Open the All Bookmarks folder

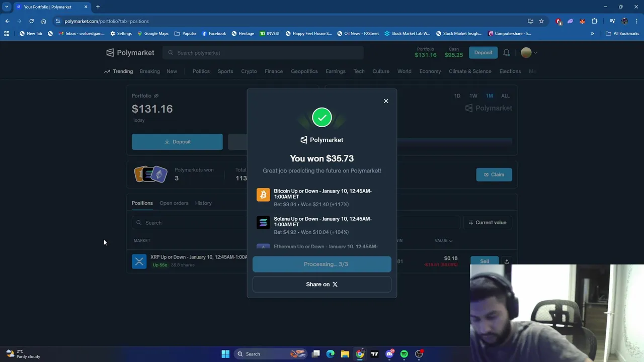point(622,34)
